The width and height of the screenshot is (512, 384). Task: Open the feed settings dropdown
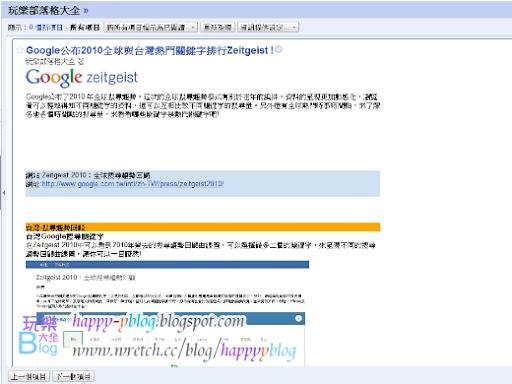pos(268,27)
